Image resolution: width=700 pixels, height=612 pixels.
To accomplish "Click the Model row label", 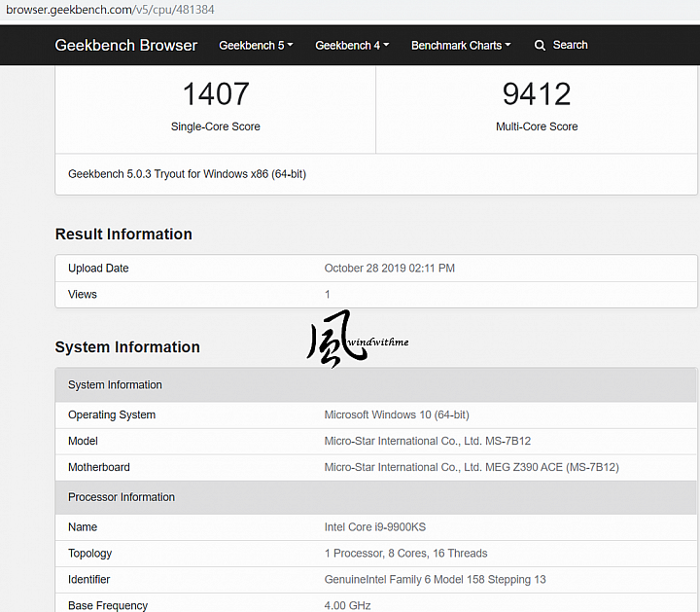I will (x=83, y=441).
